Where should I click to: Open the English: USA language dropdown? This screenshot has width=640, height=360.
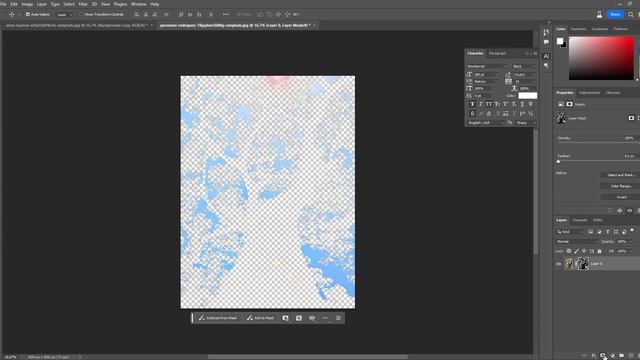(x=486, y=123)
